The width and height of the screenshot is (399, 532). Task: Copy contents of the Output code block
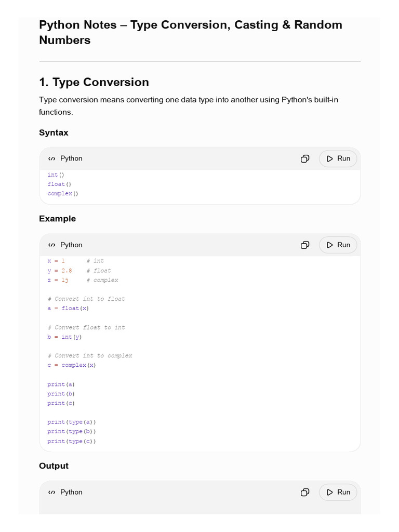[x=304, y=493]
